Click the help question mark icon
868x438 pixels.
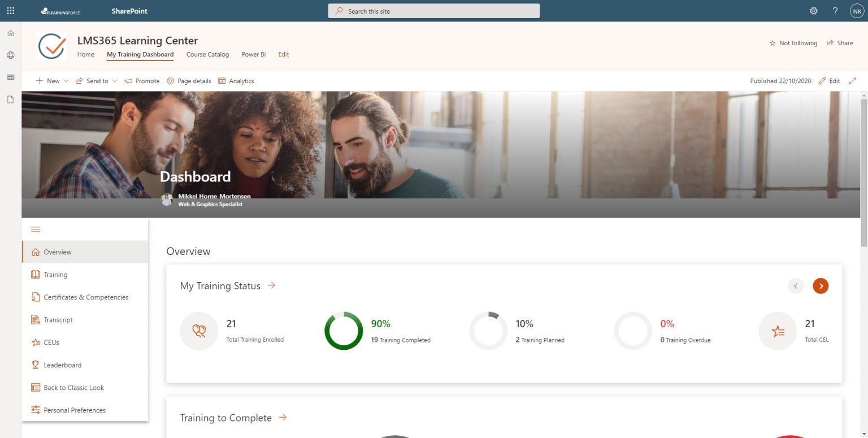click(x=835, y=11)
